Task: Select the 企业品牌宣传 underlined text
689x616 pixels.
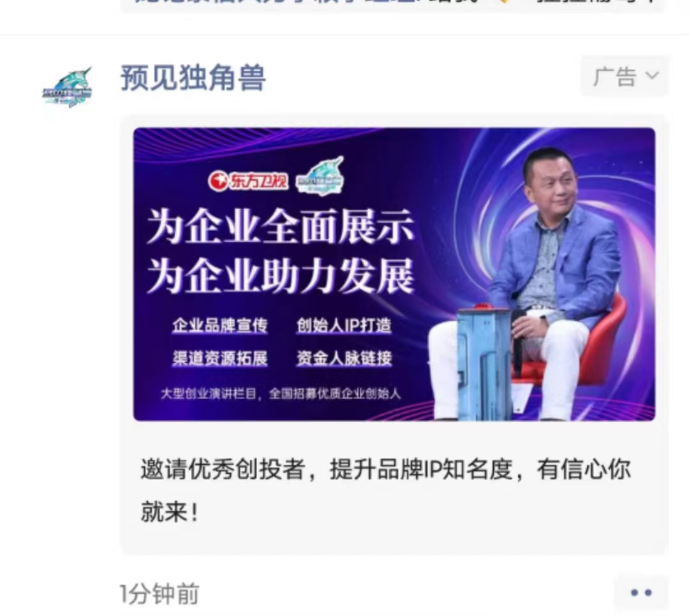Action: pyautogui.click(x=219, y=326)
